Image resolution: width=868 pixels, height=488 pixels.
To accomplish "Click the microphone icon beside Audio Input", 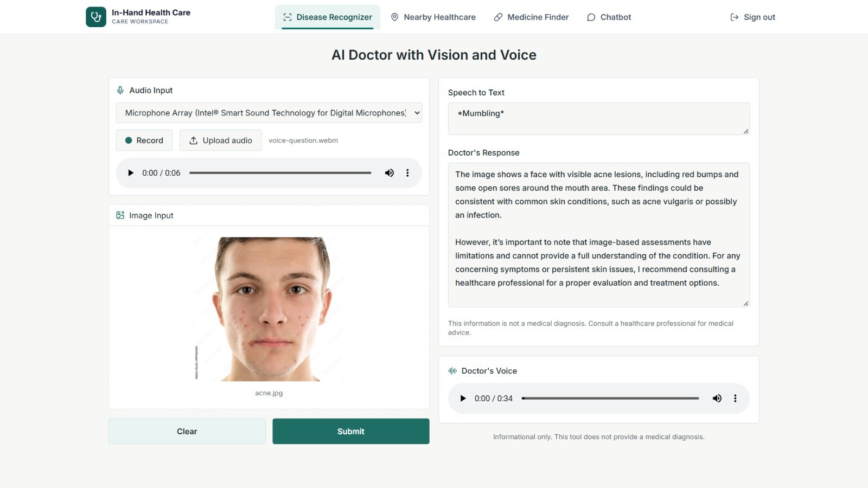I will pyautogui.click(x=120, y=91).
